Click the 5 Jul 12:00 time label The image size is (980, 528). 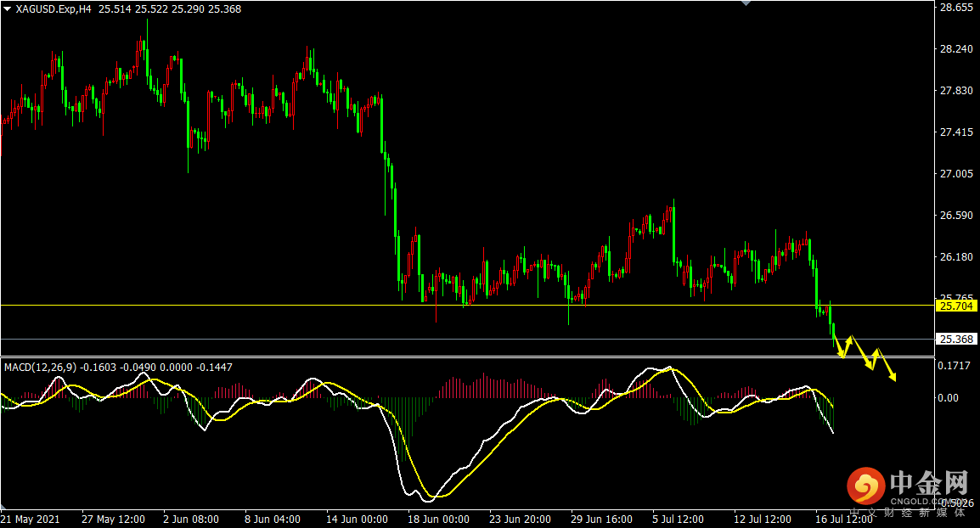pos(679,519)
